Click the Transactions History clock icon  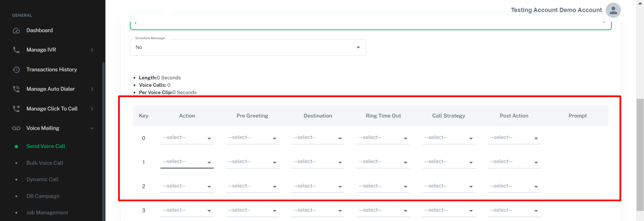(16, 70)
